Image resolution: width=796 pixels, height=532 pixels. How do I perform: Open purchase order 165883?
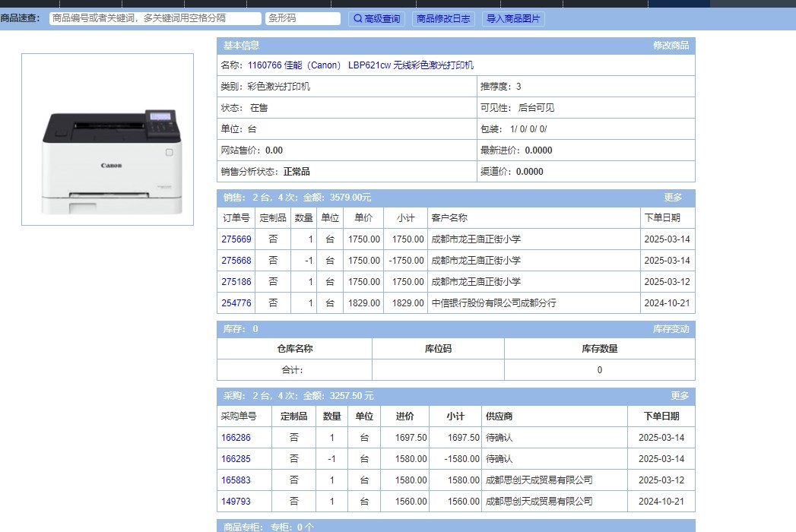click(x=236, y=480)
